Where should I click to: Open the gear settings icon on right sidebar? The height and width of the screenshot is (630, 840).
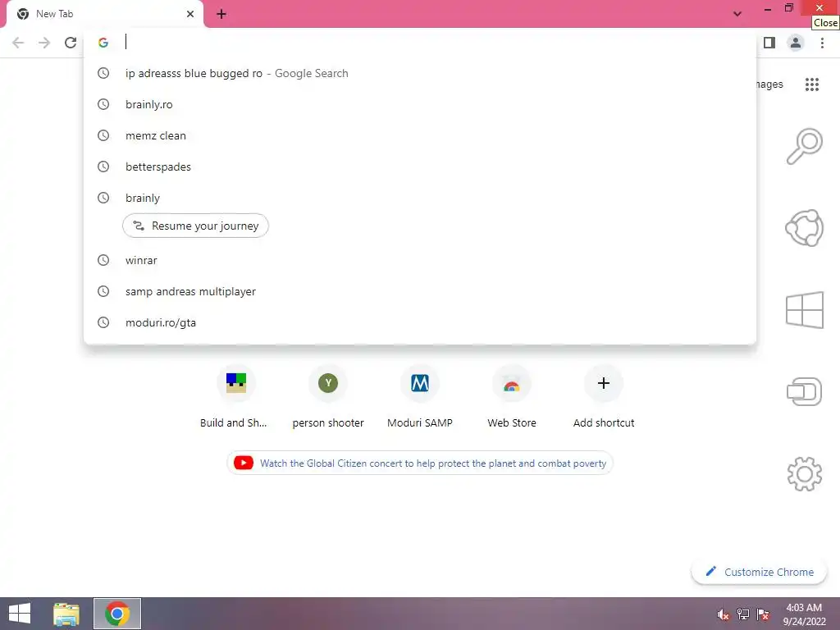coord(804,473)
